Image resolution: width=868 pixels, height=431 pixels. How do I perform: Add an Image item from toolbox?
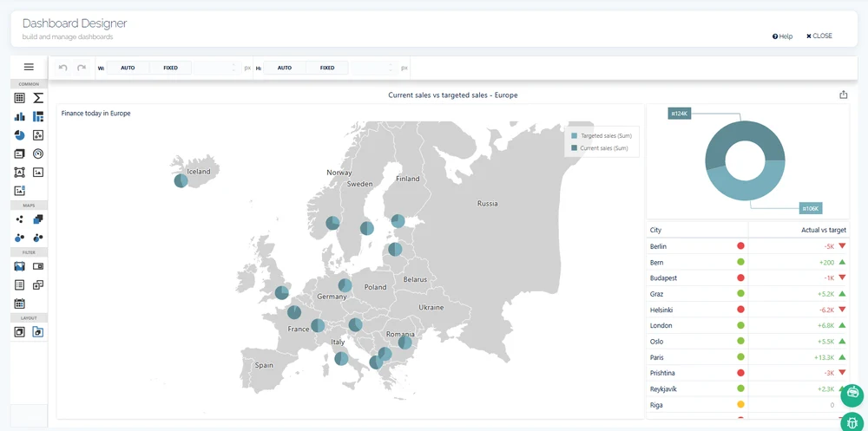tap(38, 172)
